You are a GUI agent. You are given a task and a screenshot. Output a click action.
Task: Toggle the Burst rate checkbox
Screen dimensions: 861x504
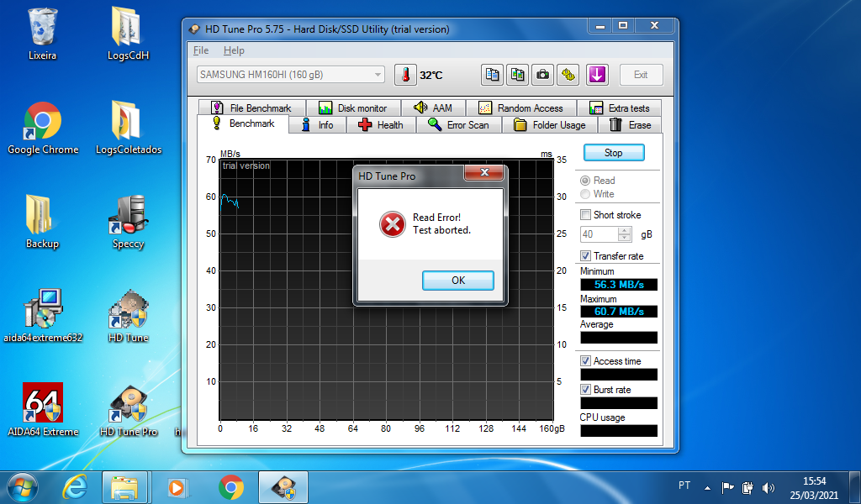tap(586, 390)
